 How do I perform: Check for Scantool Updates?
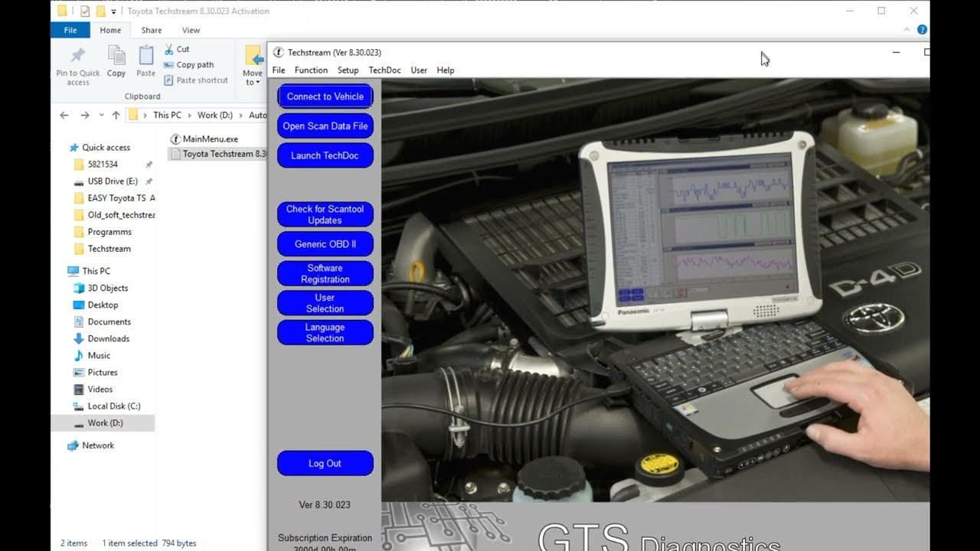click(x=325, y=214)
